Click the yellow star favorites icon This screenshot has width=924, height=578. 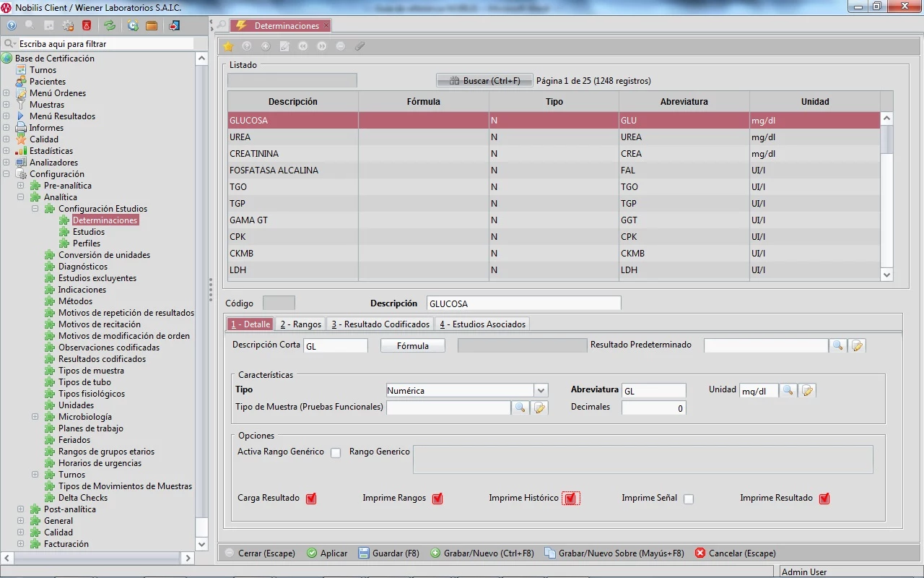228,46
